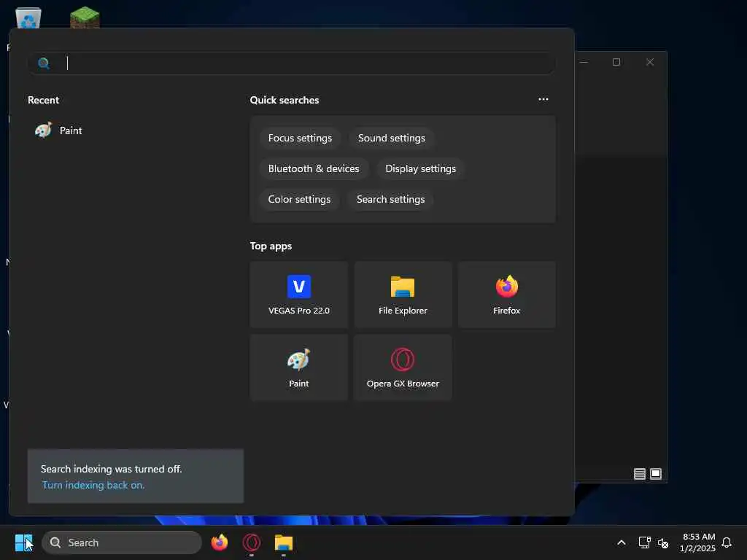
Task: Open Opera GX from the taskbar
Action: tap(252, 542)
